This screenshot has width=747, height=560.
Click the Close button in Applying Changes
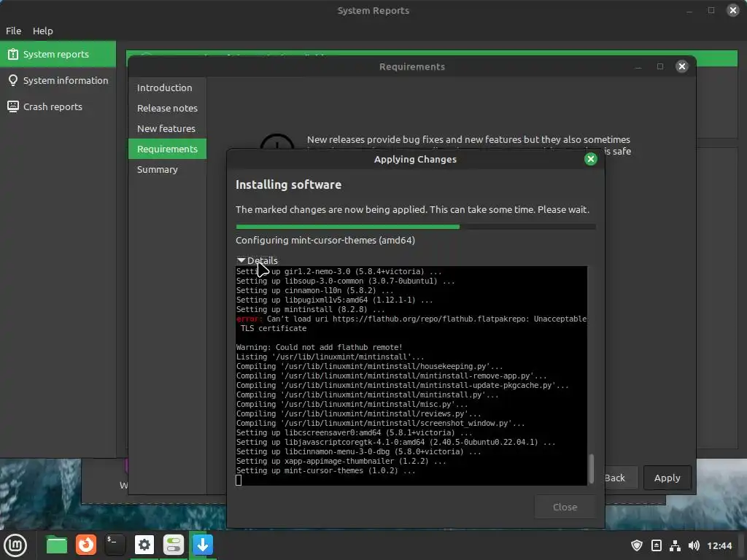click(x=565, y=507)
